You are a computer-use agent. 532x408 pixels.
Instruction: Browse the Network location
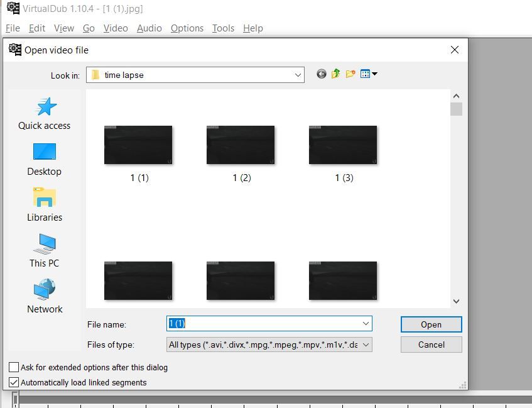(x=45, y=296)
